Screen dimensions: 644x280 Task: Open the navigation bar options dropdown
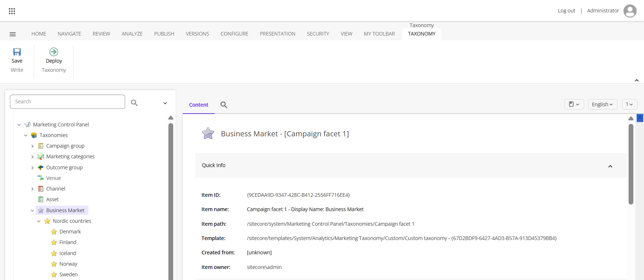click(574, 104)
